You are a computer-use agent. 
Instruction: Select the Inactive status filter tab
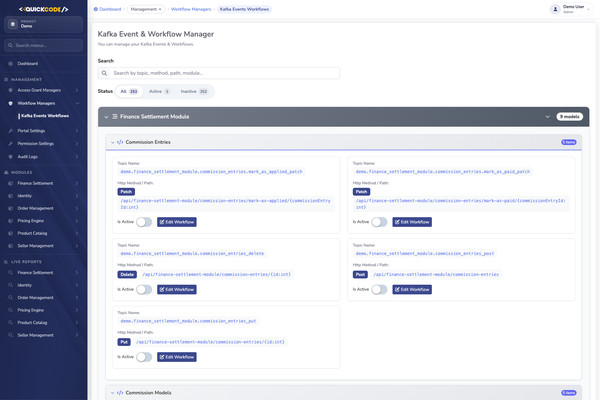194,91
